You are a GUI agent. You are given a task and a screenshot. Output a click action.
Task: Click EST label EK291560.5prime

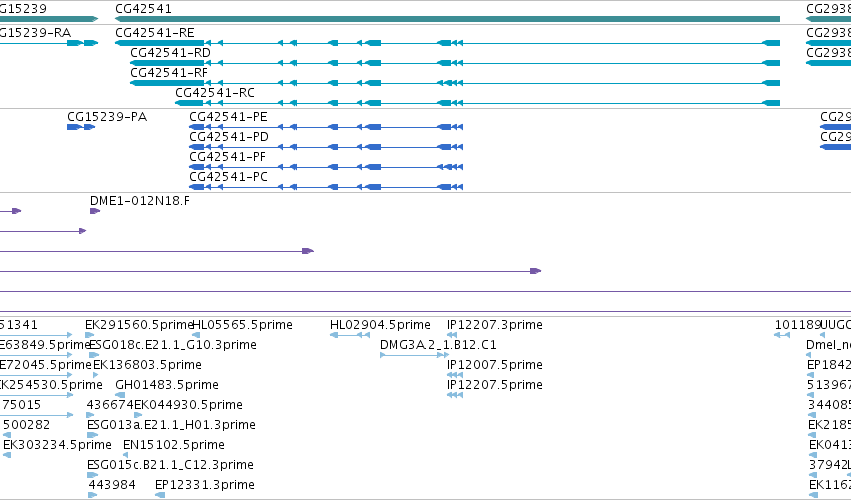[139, 325]
